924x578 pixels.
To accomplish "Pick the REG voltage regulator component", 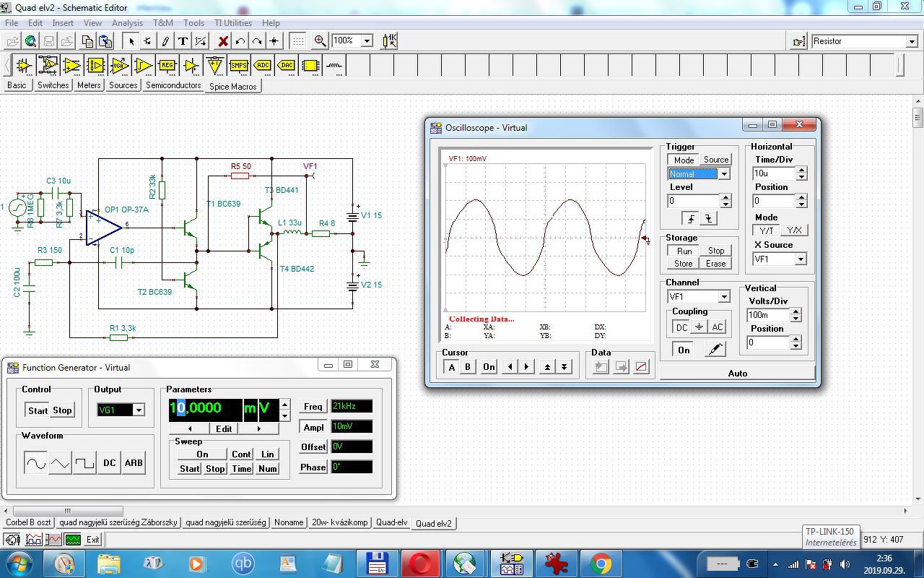I will (167, 66).
